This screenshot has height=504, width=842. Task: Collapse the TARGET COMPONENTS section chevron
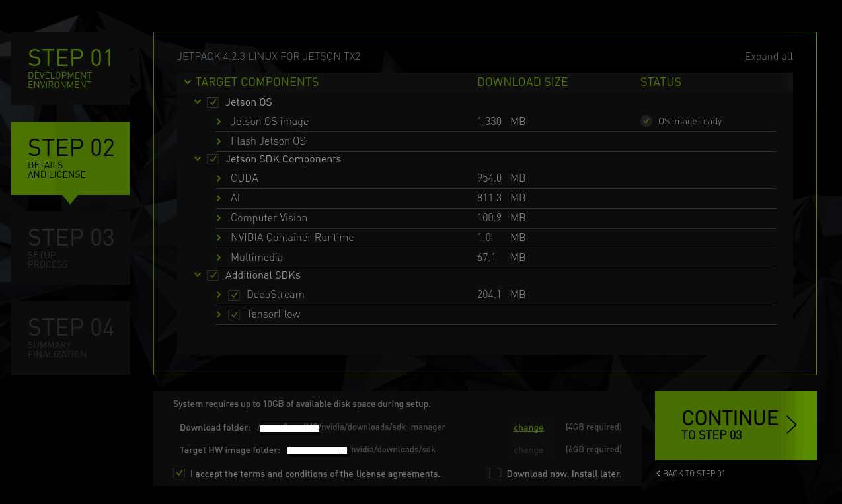[x=188, y=82]
